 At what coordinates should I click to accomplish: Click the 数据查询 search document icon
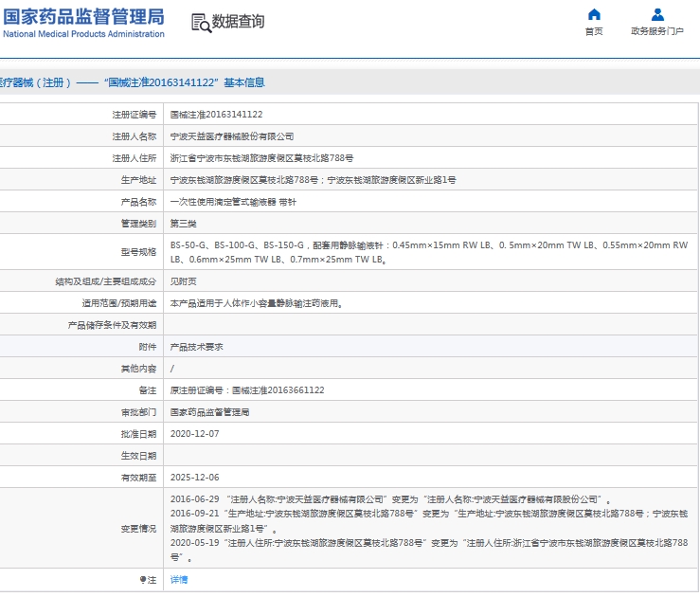pyautogui.click(x=201, y=23)
